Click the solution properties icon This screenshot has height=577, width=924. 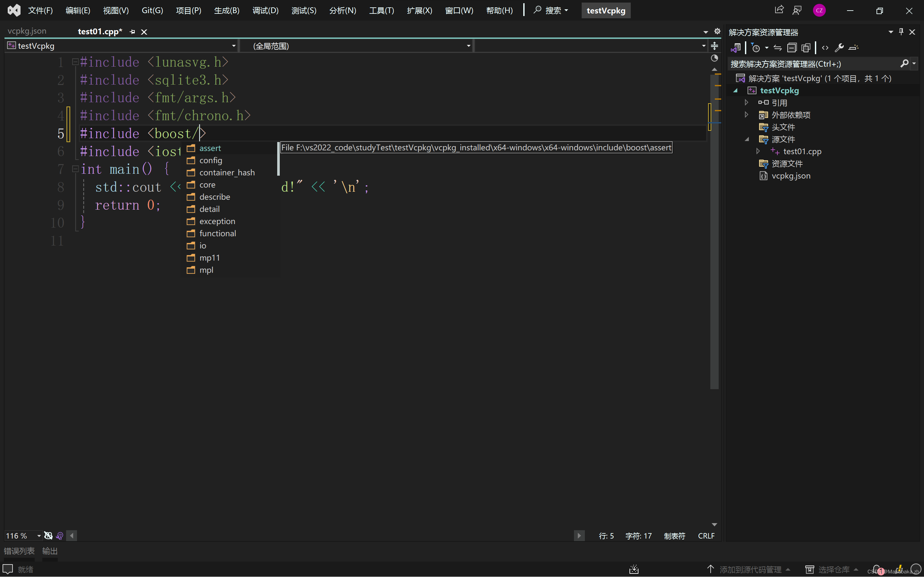tap(841, 47)
